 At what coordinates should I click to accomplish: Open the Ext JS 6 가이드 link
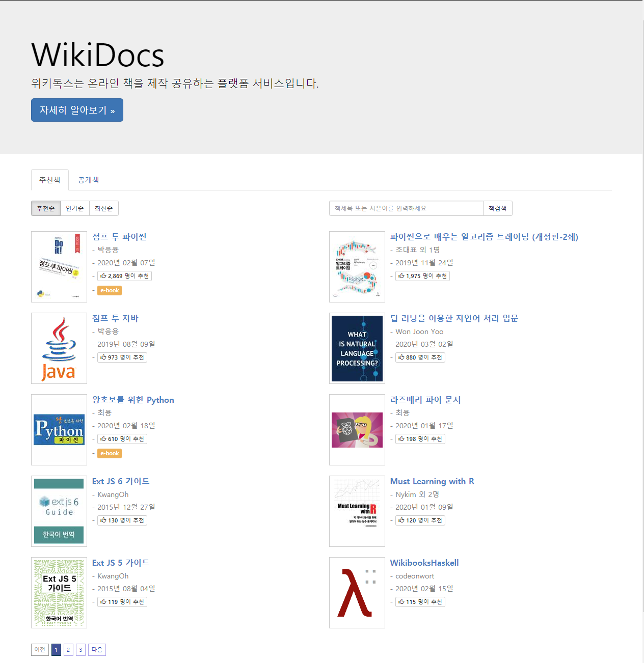tap(121, 481)
